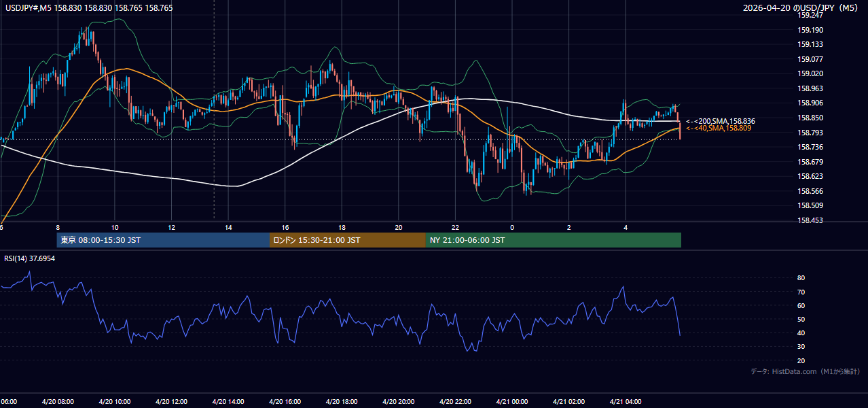Click the 4/21 00:00 bottom date label
The height and width of the screenshot is (408, 868).
pyautogui.click(x=511, y=402)
